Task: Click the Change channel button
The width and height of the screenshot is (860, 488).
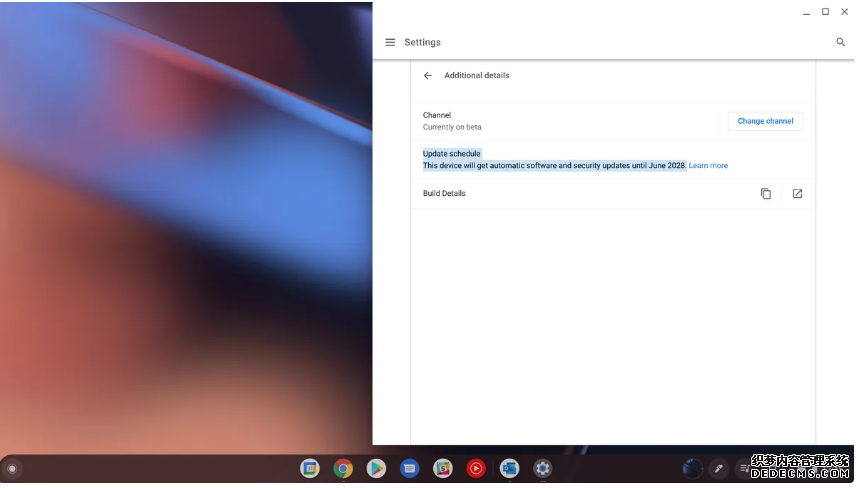Action: [765, 121]
